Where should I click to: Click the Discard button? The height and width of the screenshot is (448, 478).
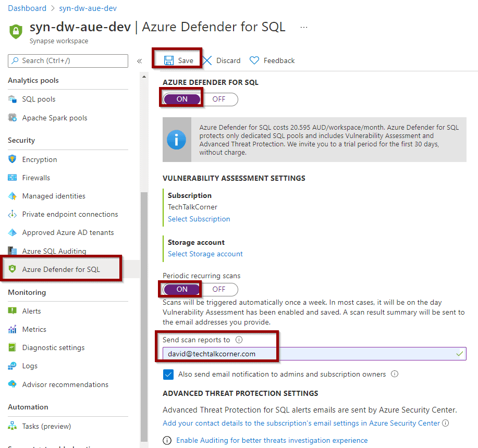pos(222,60)
